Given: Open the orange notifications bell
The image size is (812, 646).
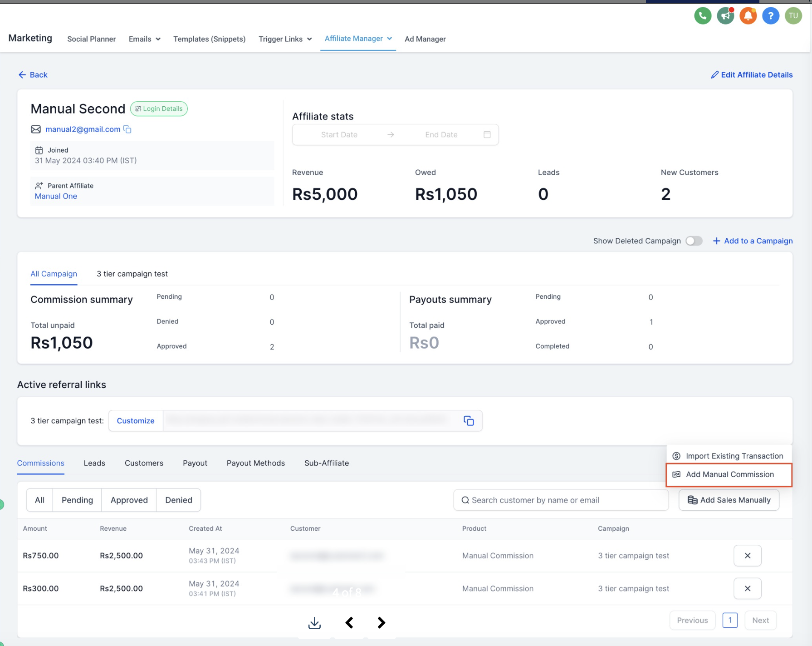Looking at the screenshot, I should pos(748,16).
